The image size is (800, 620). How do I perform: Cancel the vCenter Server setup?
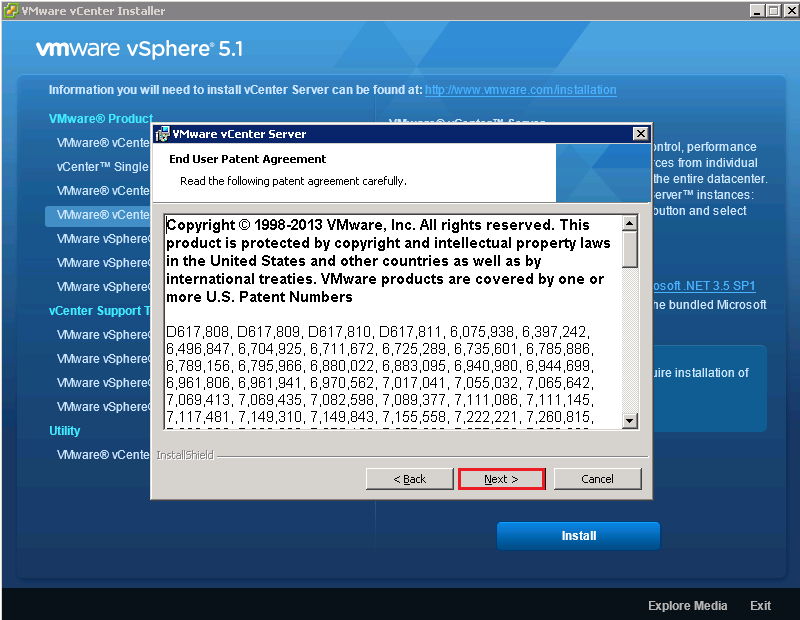(597, 479)
